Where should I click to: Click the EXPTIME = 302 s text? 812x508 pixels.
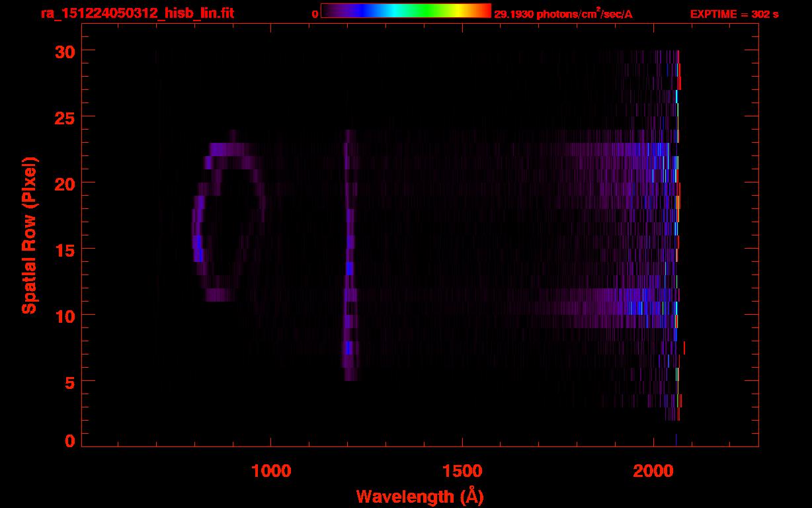tap(734, 14)
